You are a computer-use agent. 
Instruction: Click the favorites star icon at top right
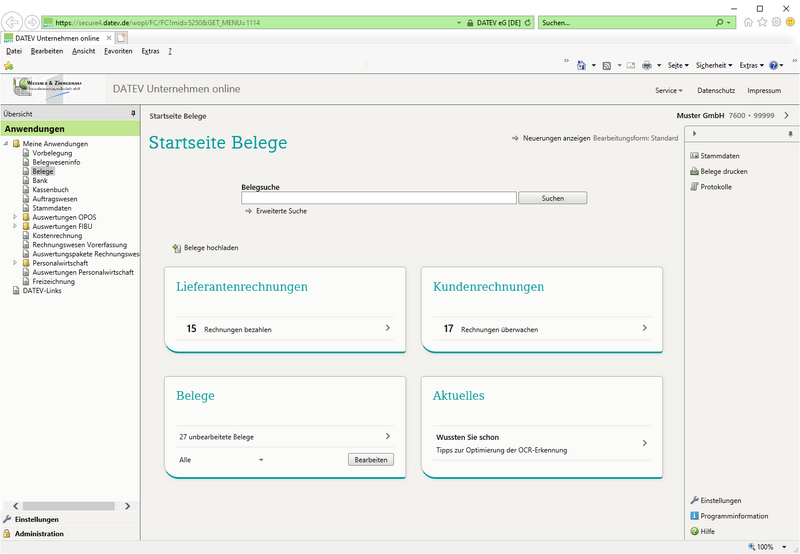tap(762, 22)
